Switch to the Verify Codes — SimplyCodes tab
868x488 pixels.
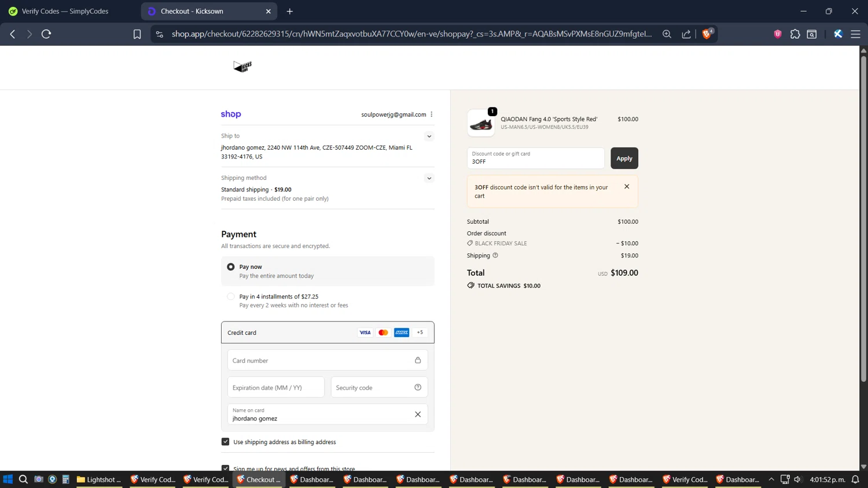pos(69,11)
